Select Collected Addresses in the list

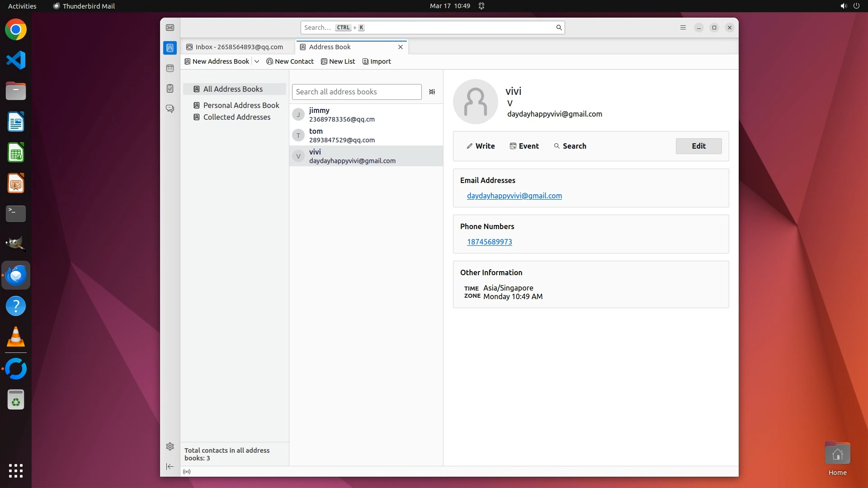pos(236,117)
